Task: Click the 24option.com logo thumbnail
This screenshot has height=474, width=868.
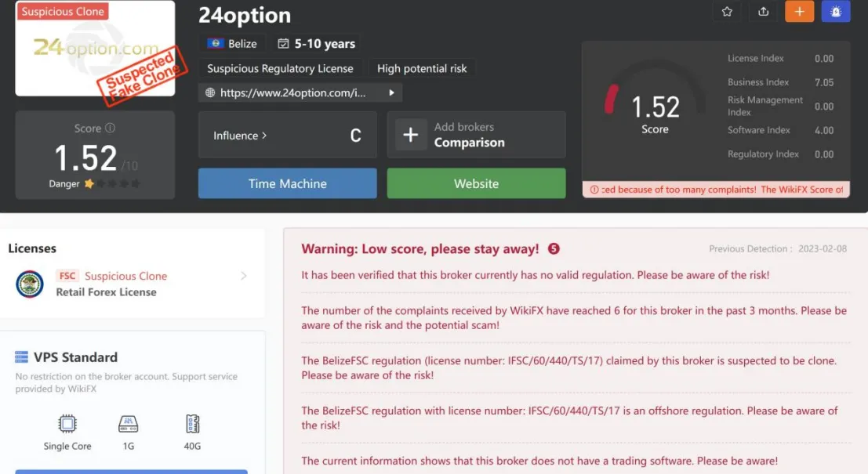Action: click(95, 49)
